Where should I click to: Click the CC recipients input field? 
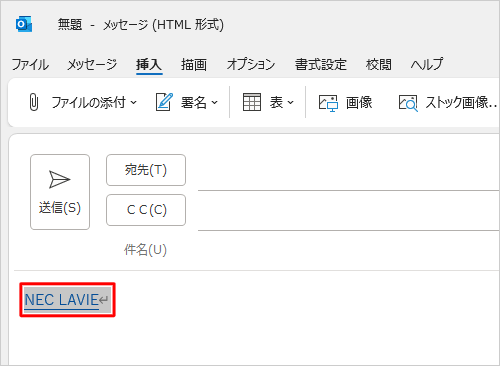click(x=349, y=211)
